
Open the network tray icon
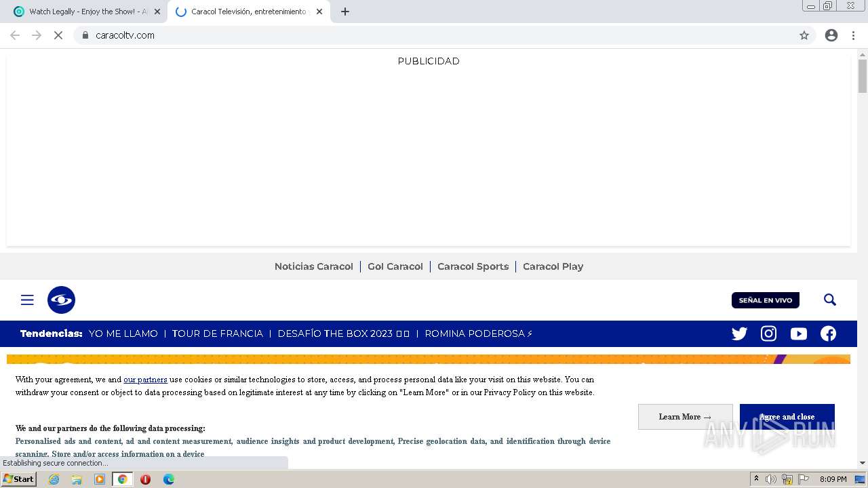[787, 479]
